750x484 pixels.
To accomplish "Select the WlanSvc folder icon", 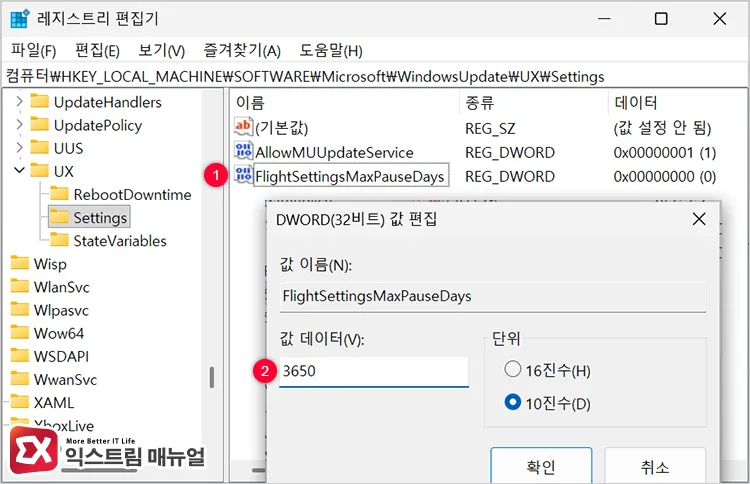I will pyautogui.click(x=20, y=286).
